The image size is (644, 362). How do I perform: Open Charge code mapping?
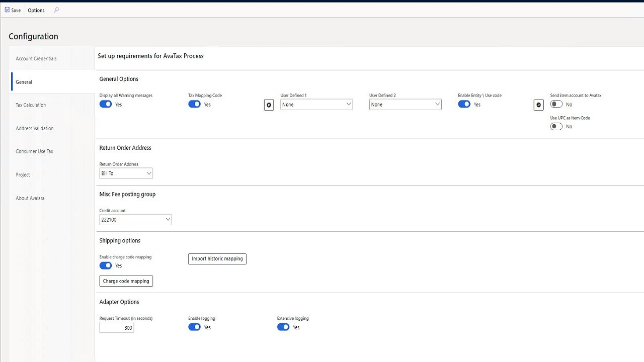point(126,281)
